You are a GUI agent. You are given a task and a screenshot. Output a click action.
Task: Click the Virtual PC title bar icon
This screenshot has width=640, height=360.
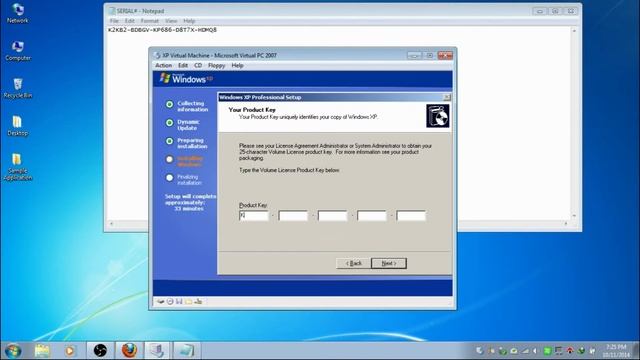[x=157, y=56]
